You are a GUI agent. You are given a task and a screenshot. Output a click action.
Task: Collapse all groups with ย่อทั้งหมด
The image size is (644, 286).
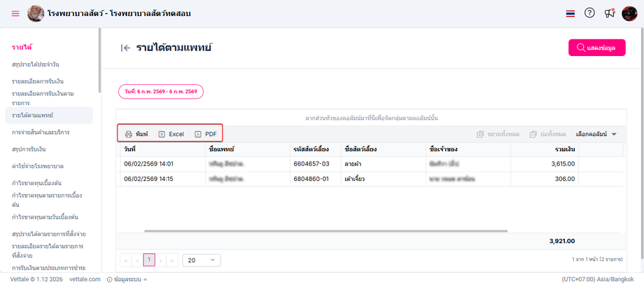pos(547,134)
